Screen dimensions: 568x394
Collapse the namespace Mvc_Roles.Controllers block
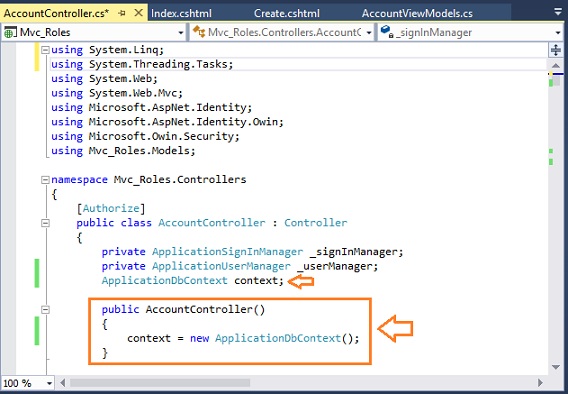[45, 180]
